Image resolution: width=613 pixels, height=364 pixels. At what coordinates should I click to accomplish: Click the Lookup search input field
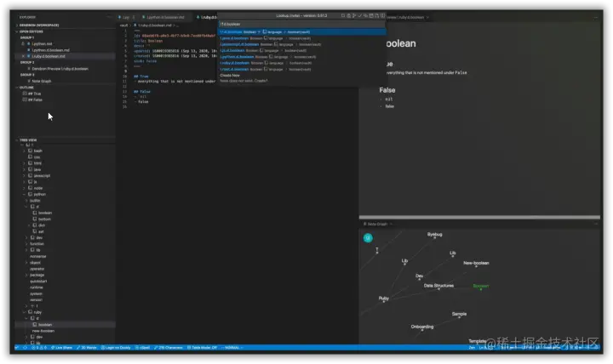301,24
